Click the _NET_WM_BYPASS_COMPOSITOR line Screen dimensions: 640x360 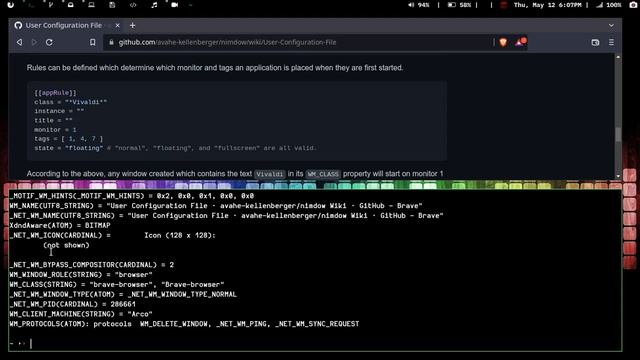[x=91, y=265]
